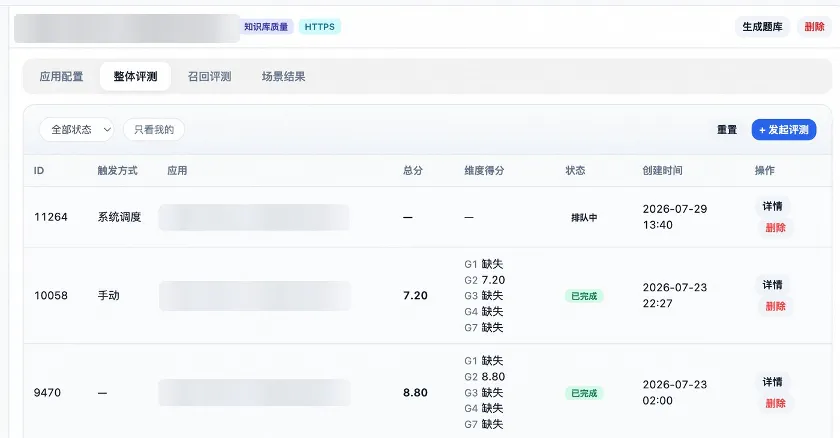
Task: Open 详情 for record 11264
Action: click(x=772, y=206)
